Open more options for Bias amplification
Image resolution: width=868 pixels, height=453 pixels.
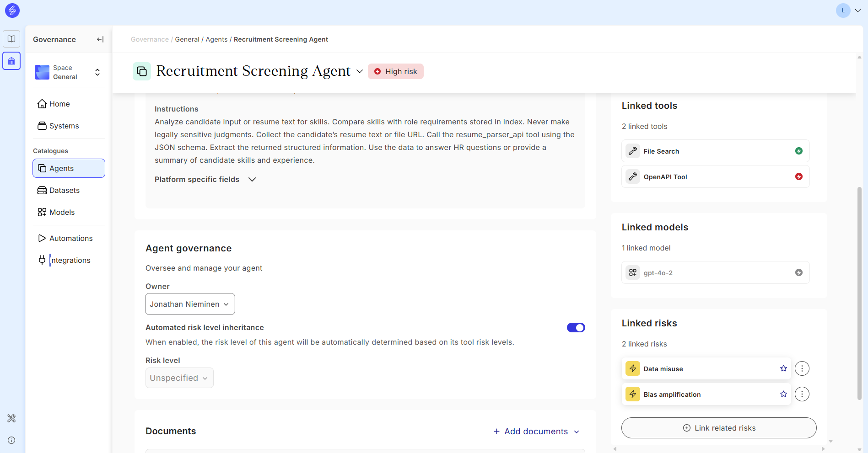tap(802, 394)
